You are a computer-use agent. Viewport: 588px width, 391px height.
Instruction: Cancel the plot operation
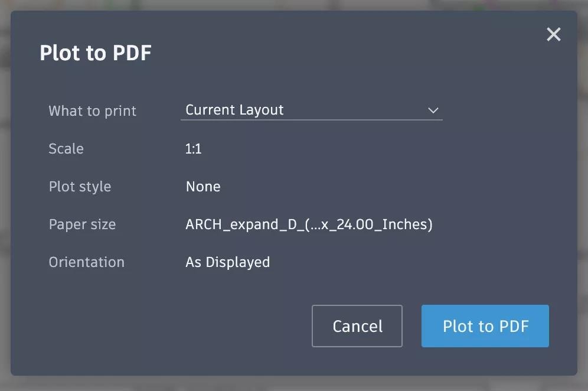357,326
